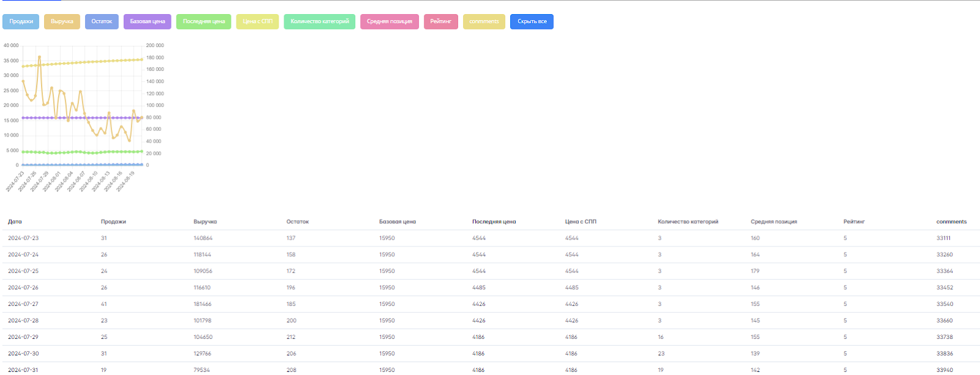Toggle the Выручка series button

tap(62, 21)
